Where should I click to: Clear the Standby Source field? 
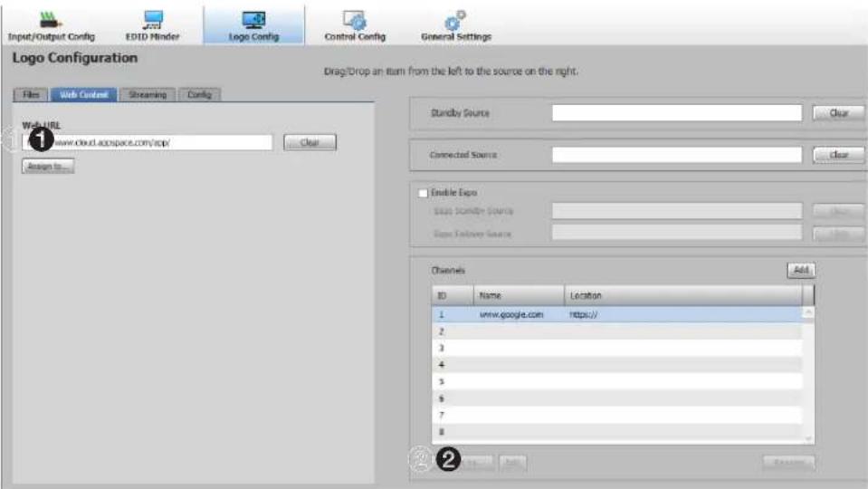838,113
